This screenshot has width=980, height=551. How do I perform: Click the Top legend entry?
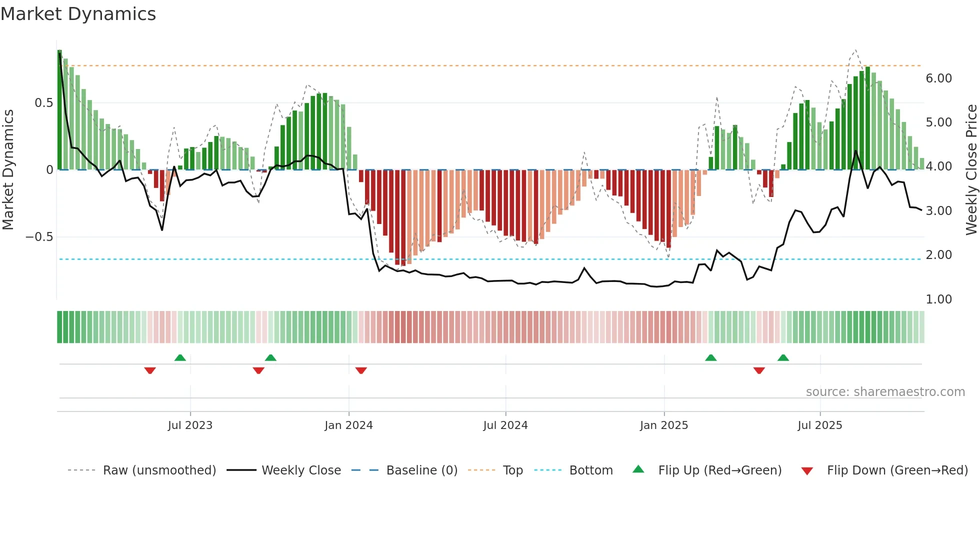click(495, 470)
